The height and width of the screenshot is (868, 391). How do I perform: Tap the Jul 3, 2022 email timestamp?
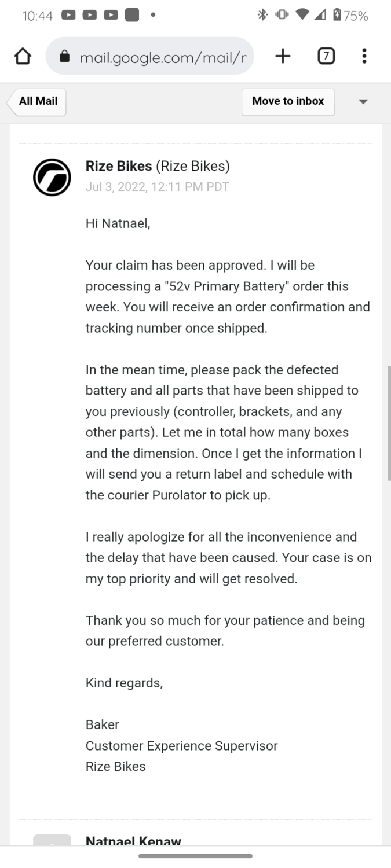tap(157, 187)
